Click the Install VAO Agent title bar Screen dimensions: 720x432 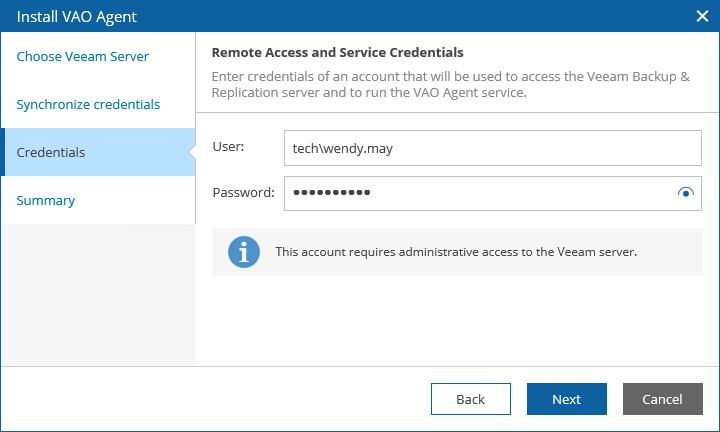click(300, 16)
